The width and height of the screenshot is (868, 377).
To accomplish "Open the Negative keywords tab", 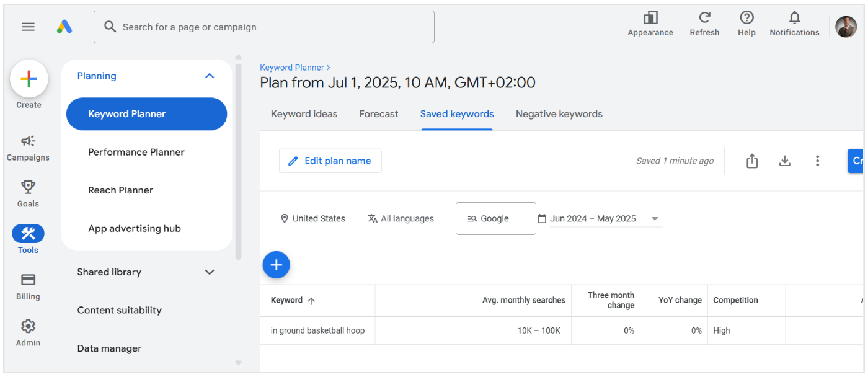I will (559, 114).
